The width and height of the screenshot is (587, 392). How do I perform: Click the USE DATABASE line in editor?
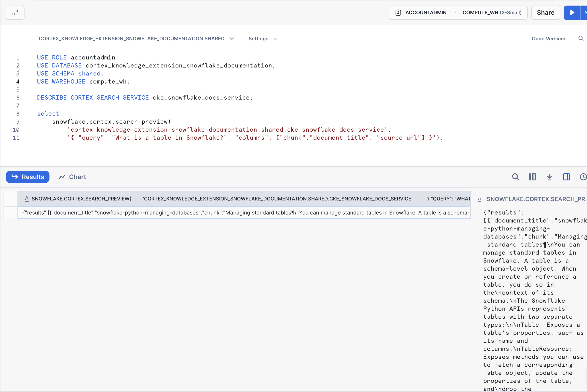click(x=156, y=65)
